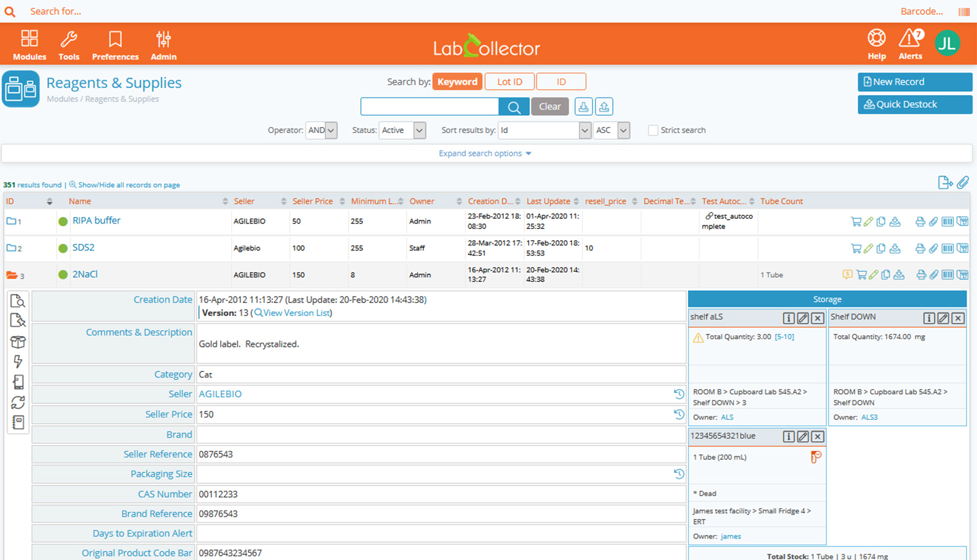Open the Sort results by Id dropdown
977x560 pixels.
click(544, 130)
